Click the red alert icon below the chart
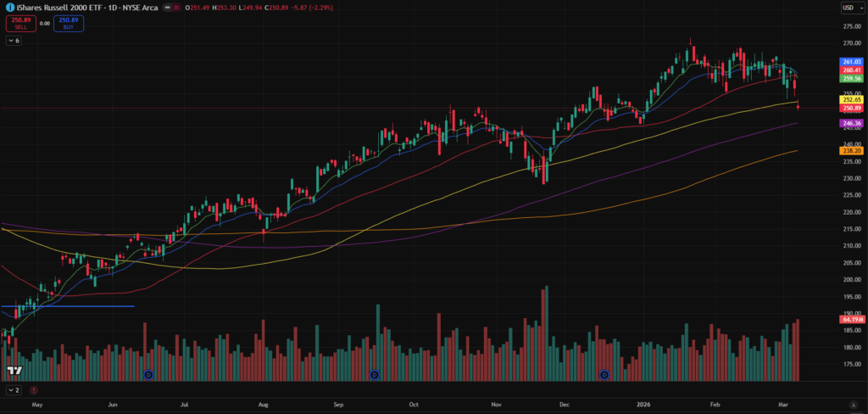 point(34,389)
